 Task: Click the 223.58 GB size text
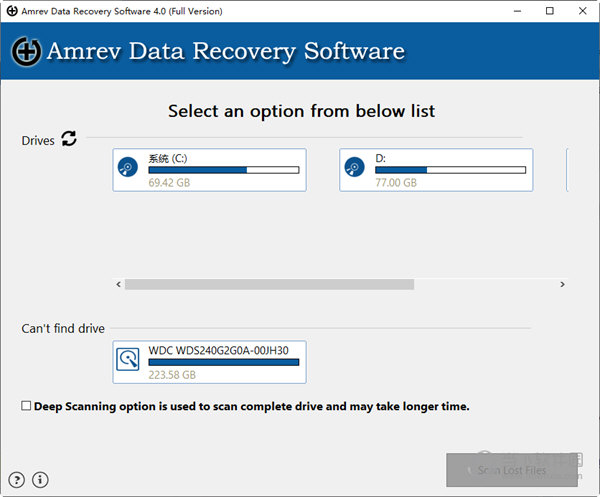(x=172, y=375)
